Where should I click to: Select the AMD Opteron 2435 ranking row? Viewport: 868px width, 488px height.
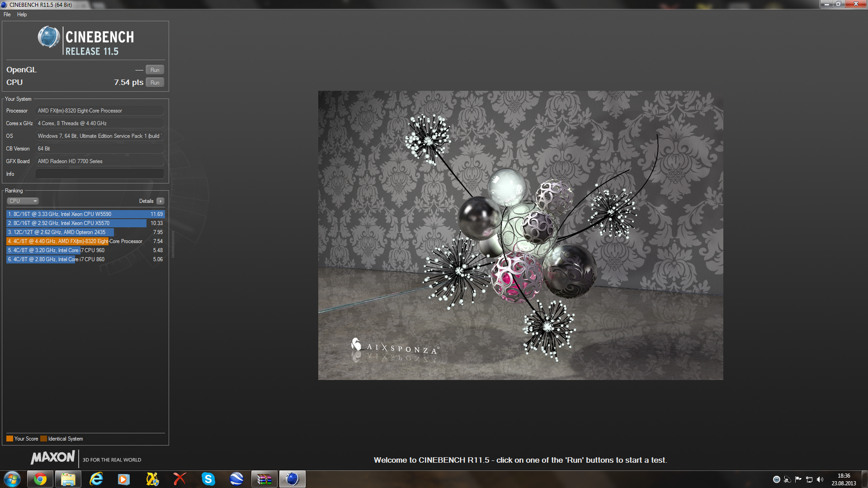pos(85,232)
